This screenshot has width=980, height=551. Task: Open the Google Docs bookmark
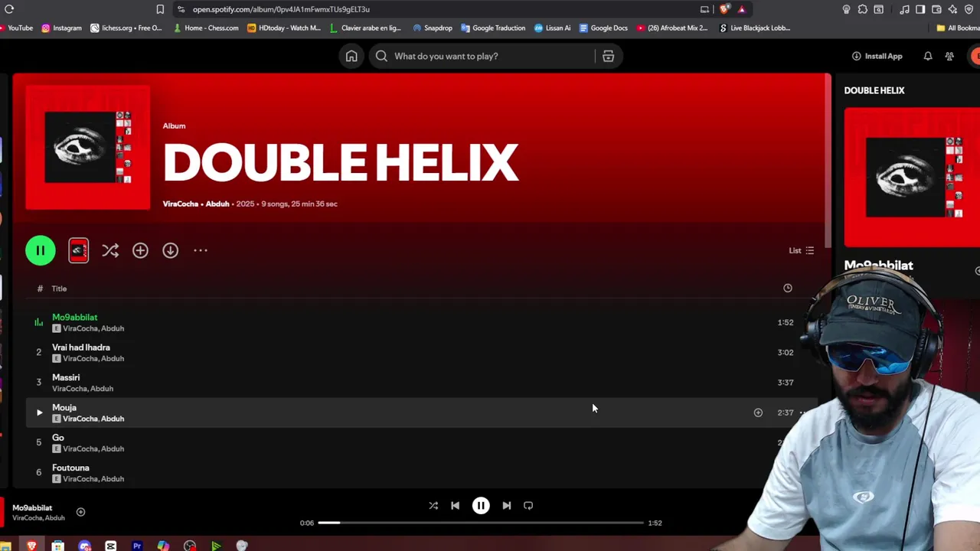tap(603, 28)
